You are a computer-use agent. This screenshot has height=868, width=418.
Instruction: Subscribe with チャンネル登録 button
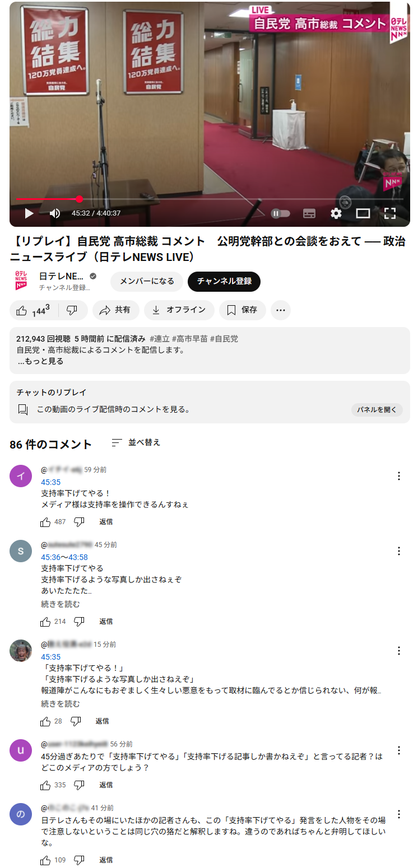[x=224, y=281]
